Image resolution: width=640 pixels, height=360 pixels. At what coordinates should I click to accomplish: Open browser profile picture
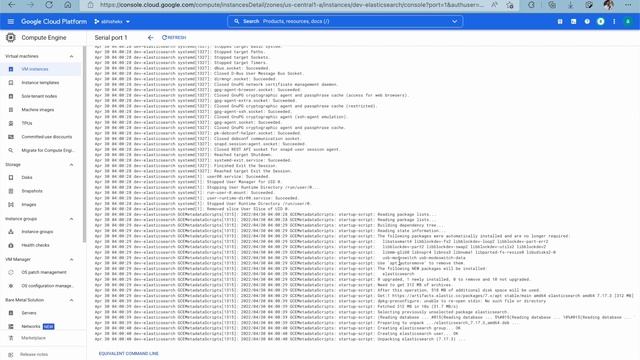(x=609, y=5)
